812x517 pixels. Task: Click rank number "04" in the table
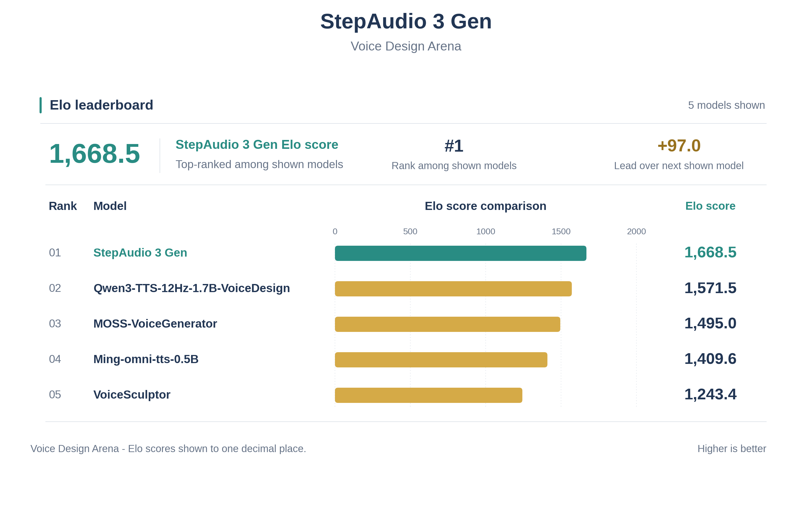point(55,359)
